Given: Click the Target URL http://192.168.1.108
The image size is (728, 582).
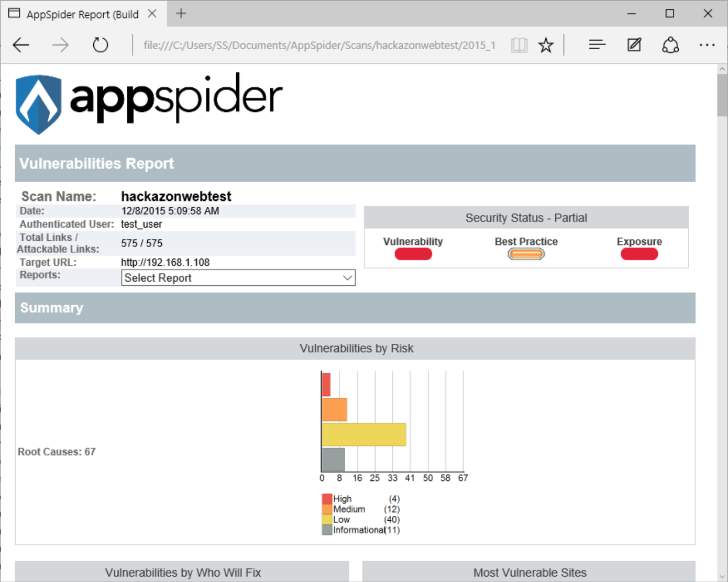Looking at the screenshot, I should [x=166, y=262].
